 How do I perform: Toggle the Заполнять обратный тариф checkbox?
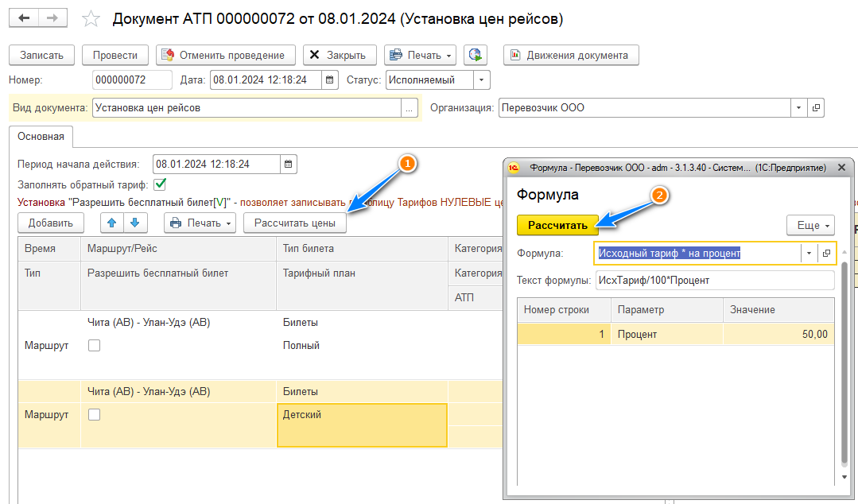point(160,184)
